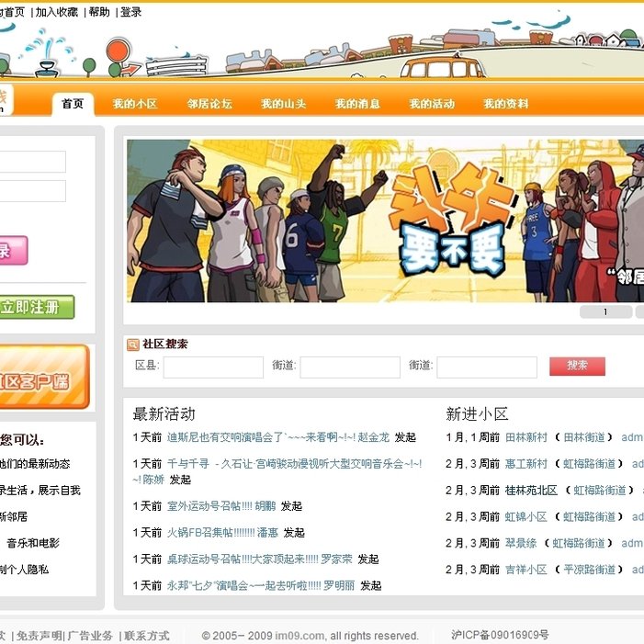The height and width of the screenshot is (644, 644).
Task: Open the 我的资料 tab
Action: [x=505, y=104]
